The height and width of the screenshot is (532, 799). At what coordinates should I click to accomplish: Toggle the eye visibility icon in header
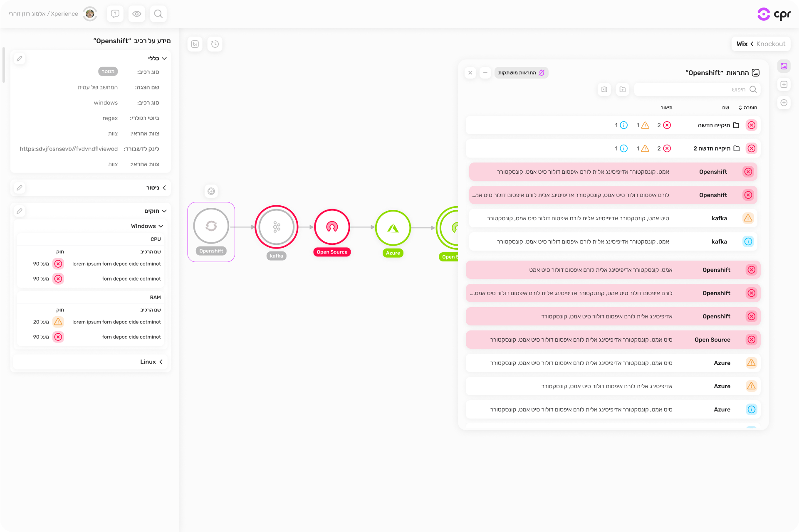[x=136, y=14]
